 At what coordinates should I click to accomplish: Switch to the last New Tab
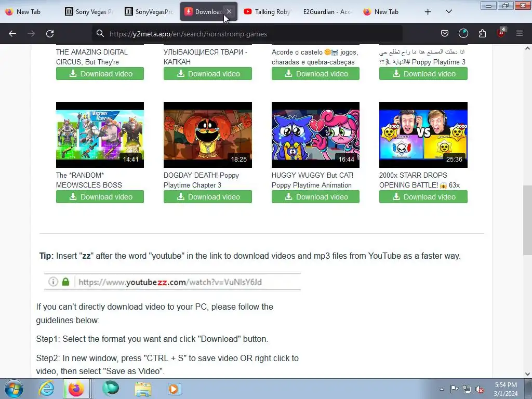point(388,11)
